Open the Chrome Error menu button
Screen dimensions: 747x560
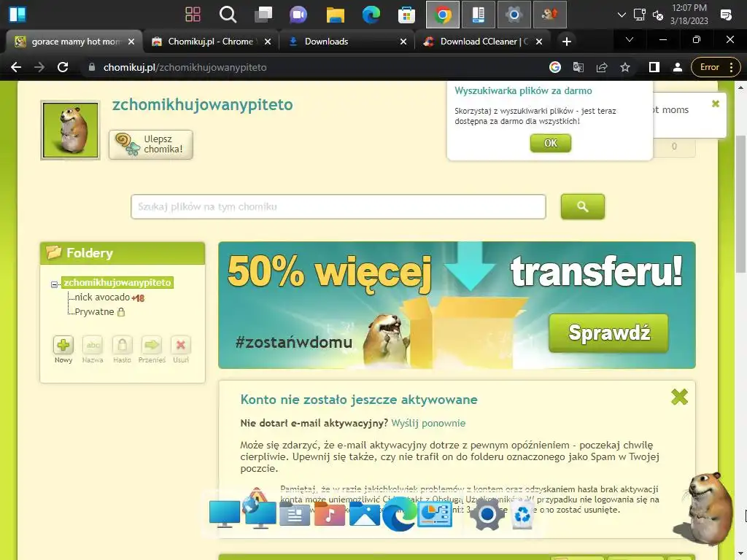coord(716,67)
